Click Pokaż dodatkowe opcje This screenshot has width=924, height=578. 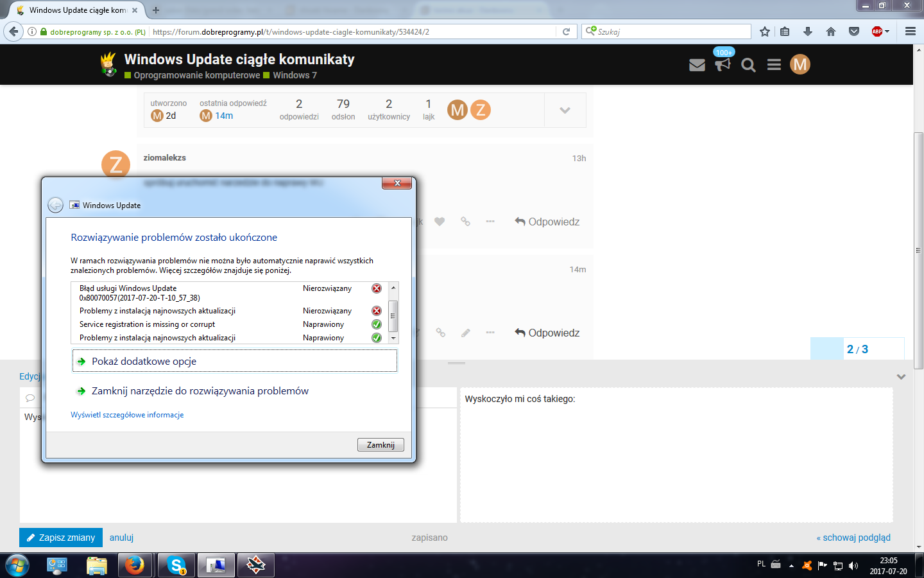(x=235, y=361)
